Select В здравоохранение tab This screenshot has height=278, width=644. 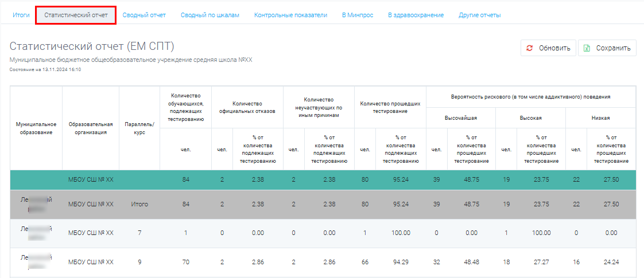[x=416, y=15]
